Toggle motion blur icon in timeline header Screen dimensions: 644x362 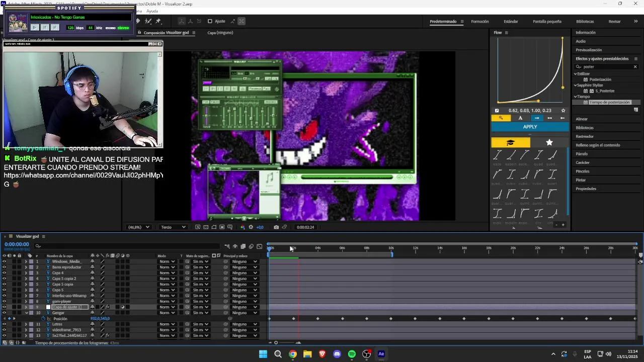pos(251,246)
